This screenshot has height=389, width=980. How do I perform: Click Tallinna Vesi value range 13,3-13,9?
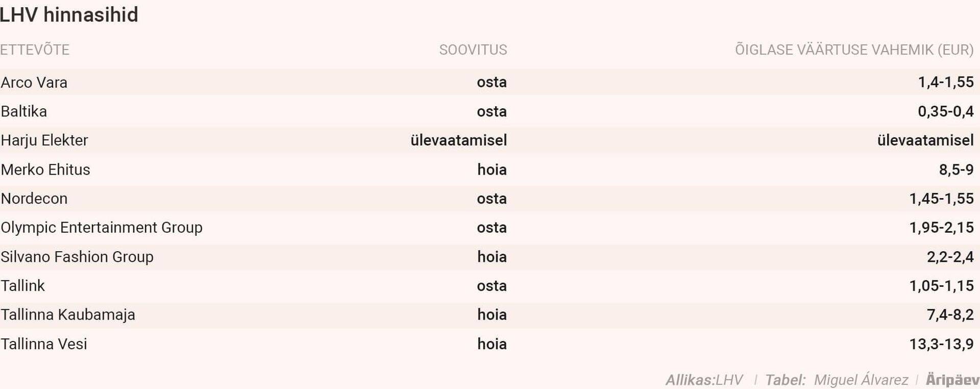941,344
